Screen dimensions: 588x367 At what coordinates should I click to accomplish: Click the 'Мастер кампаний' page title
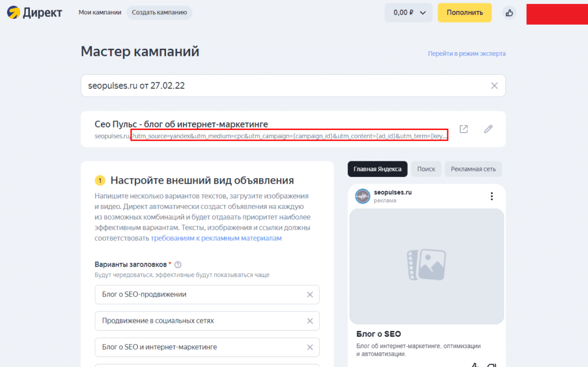(x=140, y=52)
